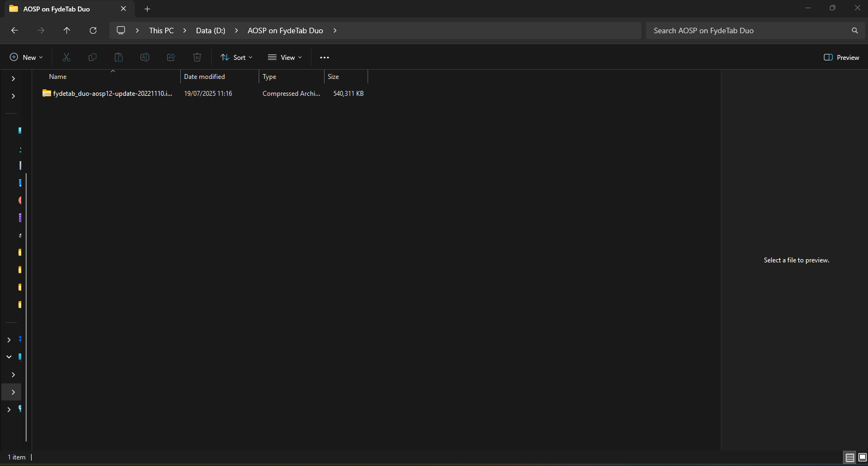Click the fydetab_duo archive file icon

[x=47, y=93]
